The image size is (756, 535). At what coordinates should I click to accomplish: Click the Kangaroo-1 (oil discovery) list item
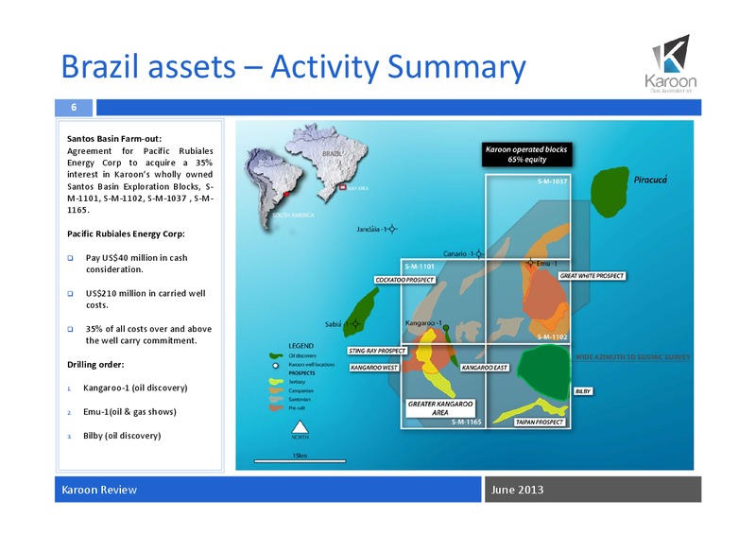coord(135,388)
